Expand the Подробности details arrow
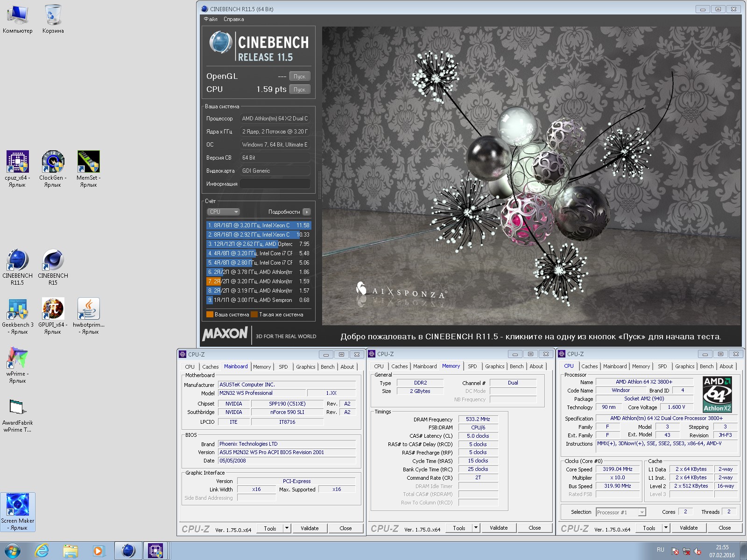 coord(306,212)
